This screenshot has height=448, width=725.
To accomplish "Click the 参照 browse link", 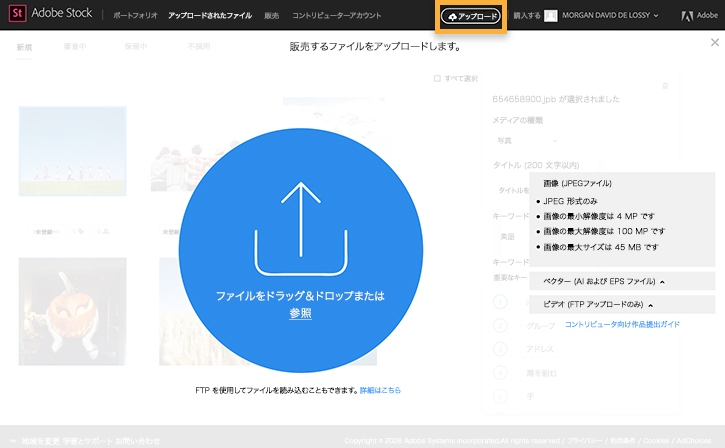I will click(301, 313).
